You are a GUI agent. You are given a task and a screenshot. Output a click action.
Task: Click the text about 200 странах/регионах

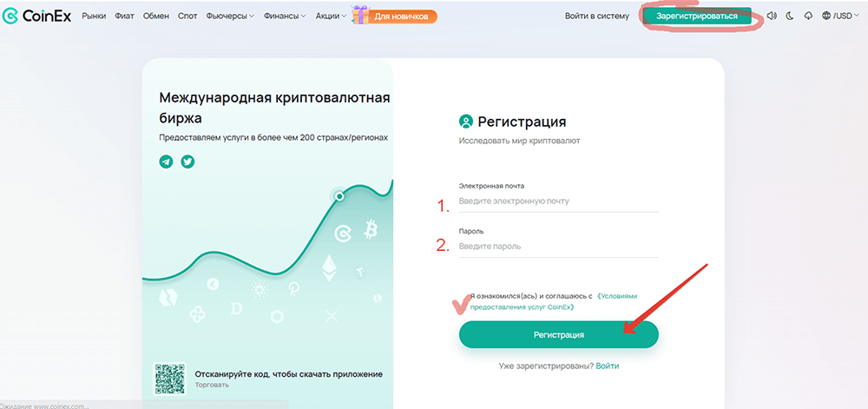pos(273,137)
